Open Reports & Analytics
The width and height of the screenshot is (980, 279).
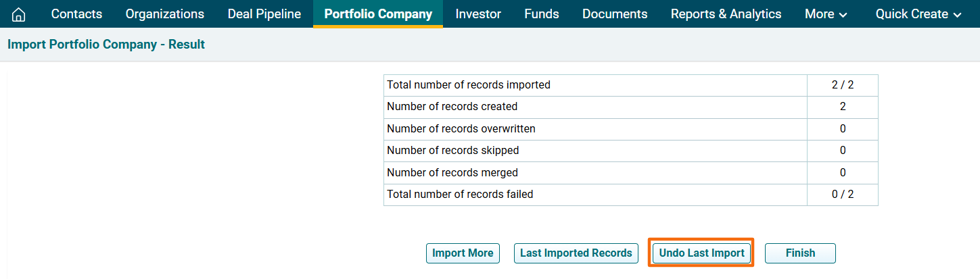726,14
